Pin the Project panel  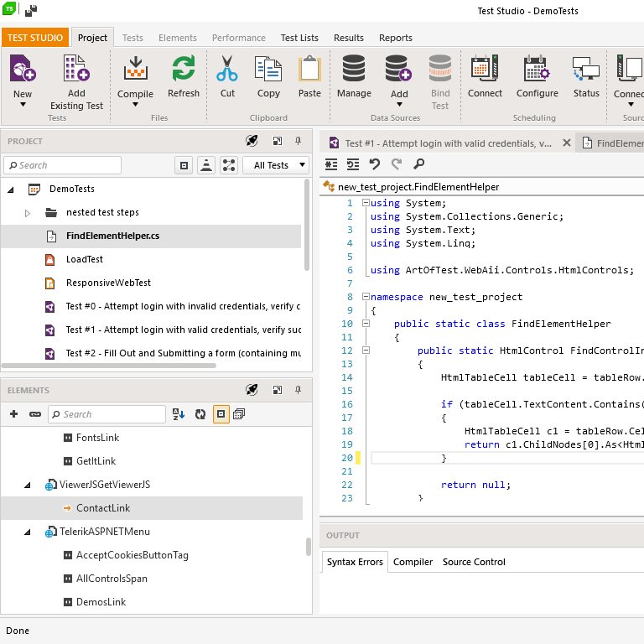(299, 141)
